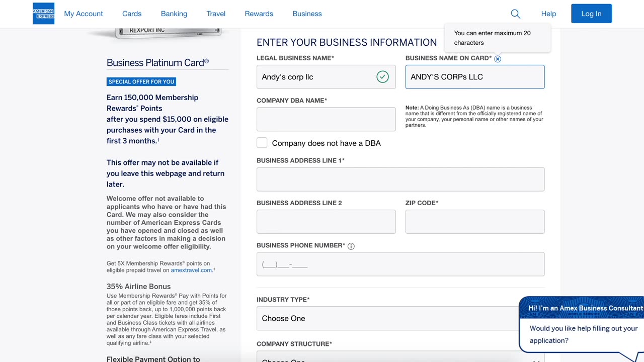The height and width of the screenshot is (362, 644).
Task: Click the Business Name on Card field
Action: click(475, 77)
